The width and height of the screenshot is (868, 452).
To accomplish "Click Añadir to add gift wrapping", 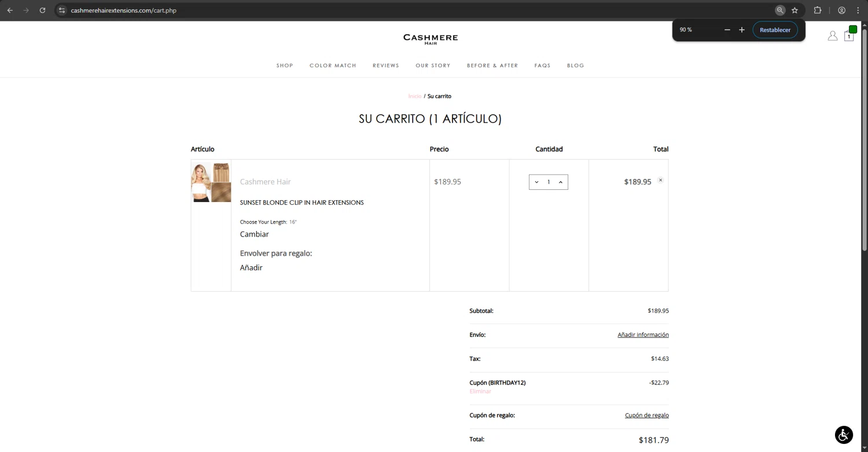I will pyautogui.click(x=251, y=268).
